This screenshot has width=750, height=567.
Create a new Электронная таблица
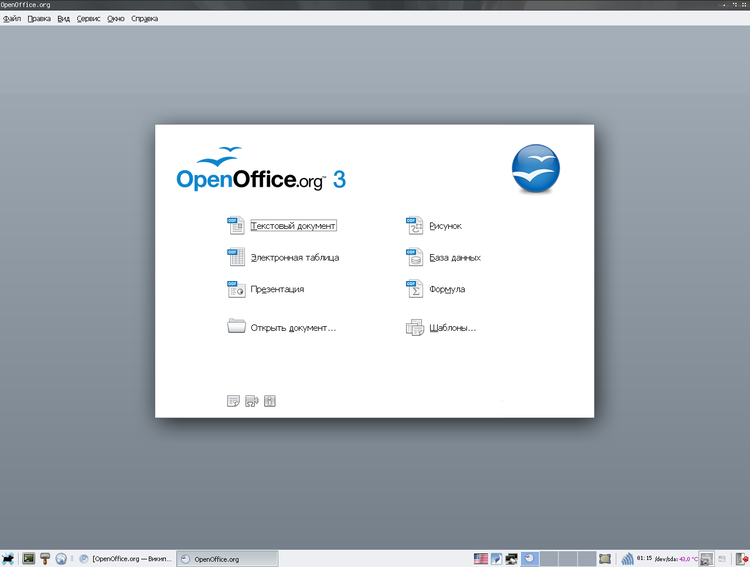[x=295, y=257]
